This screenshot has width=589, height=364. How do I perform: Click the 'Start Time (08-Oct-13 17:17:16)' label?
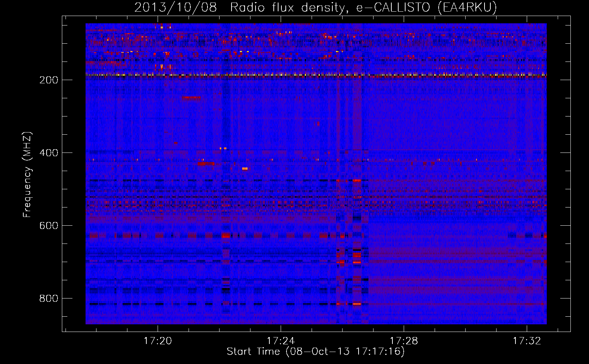point(316,352)
